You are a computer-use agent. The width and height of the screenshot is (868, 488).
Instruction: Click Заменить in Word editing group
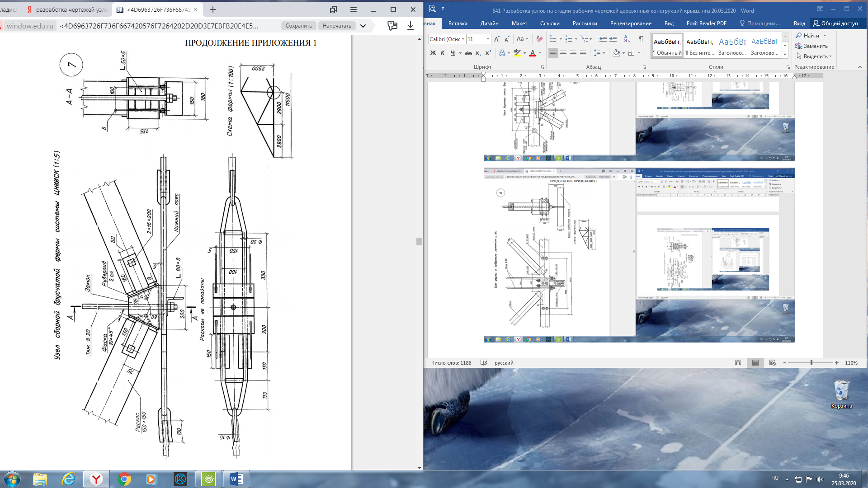click(811, 46)
